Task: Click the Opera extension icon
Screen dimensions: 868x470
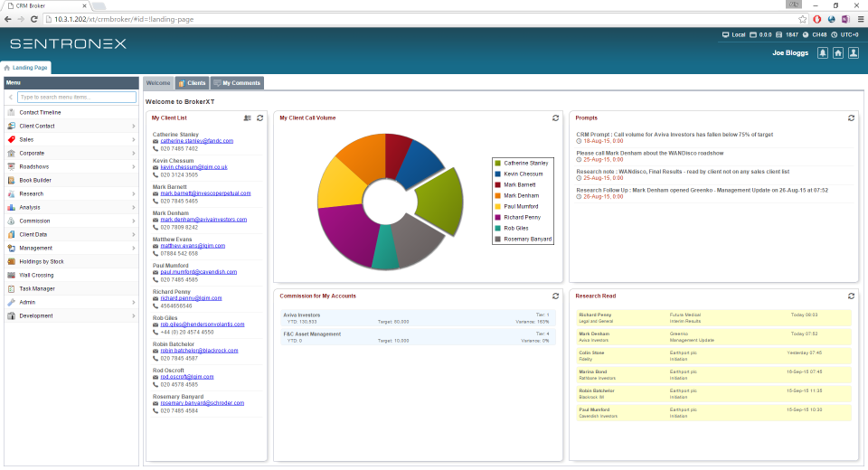Action: click(x=817, y=19)
